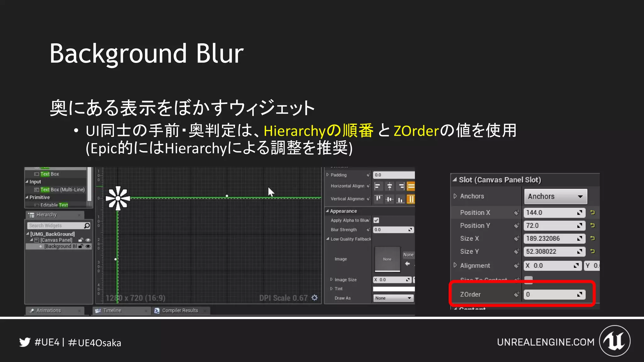644x362 pixels.
Task: Reset Size X with the yellow arrow
Action: pyautogui.click(x=592, y=238)
